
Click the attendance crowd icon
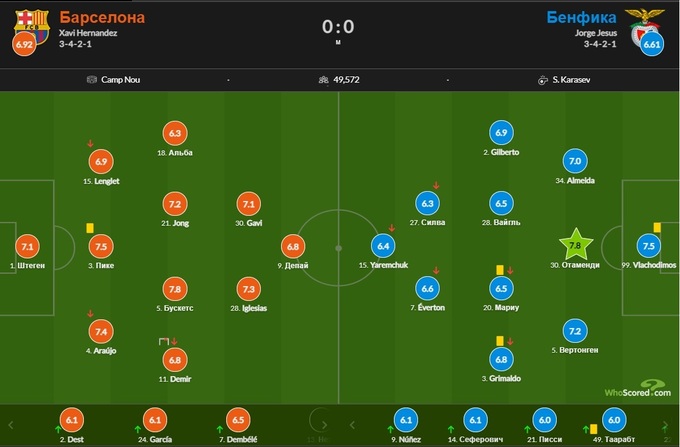point(323,80)
